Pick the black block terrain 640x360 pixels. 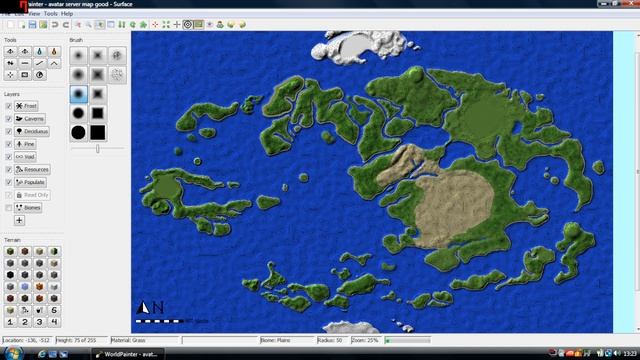10,275
